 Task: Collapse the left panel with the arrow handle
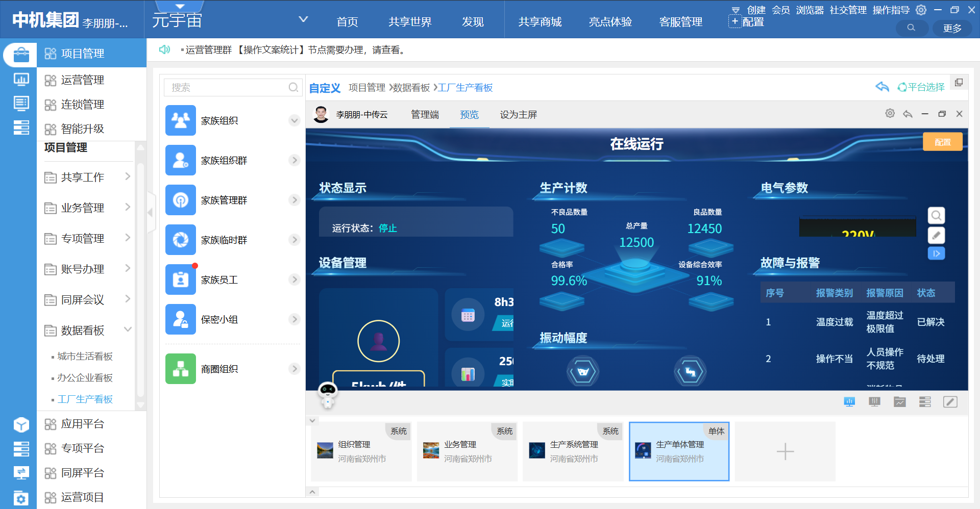[151, 212]
